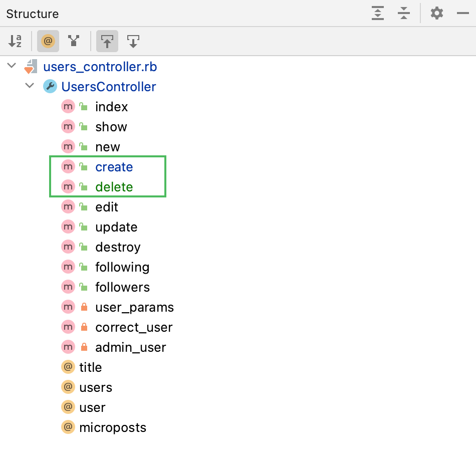The height and width of the screenshot is (452, 476).
Task: Toggle Show Fields filter button
Action: click(48, 41)
